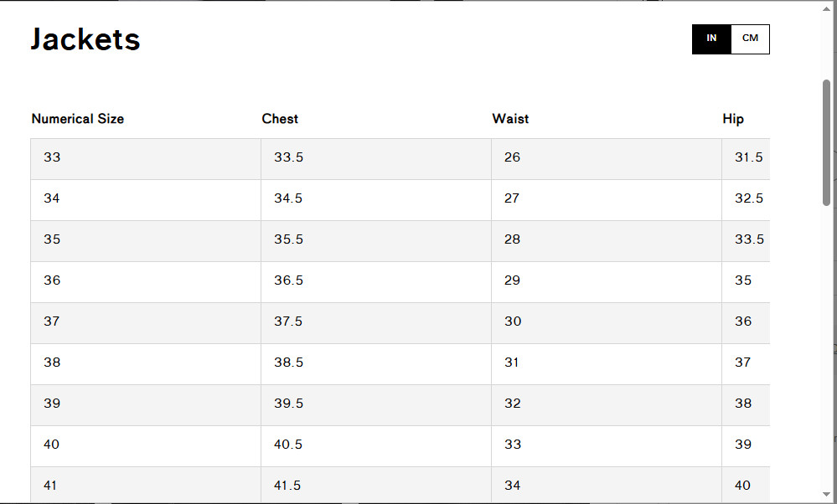Click the Waist column header

pyautogui.click(x=510, y=119)
